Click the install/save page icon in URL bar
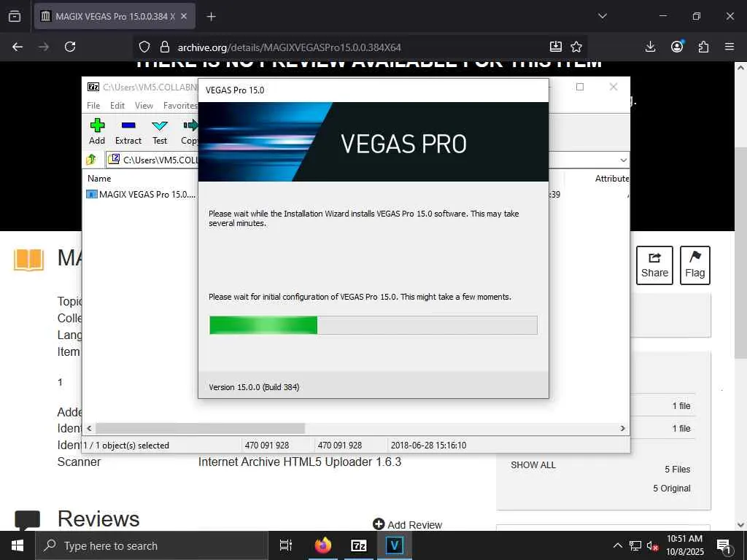The height and width of the screenshot is (560, 747). (555, 47)
